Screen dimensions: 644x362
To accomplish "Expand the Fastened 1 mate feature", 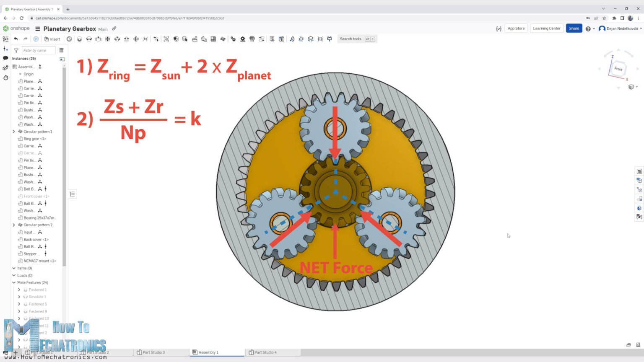I will pyautogui.click(x=19, y=290).
